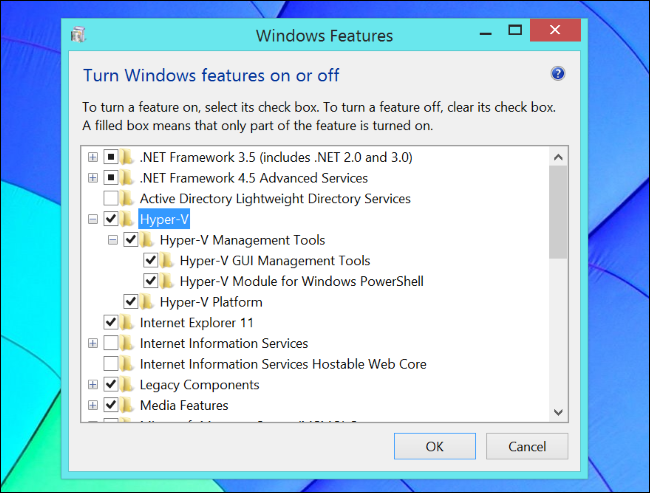
Task: Uncheck the Hyper-V Platform checkbox
Action: [x=130, y=302]
